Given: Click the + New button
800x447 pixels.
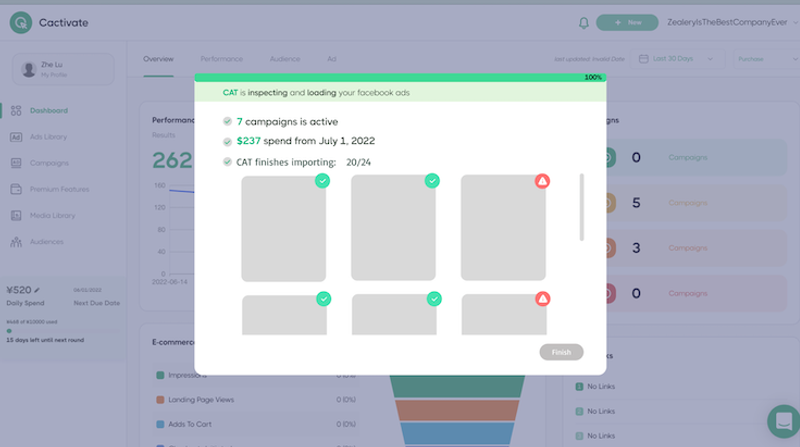Looking at the screenshot, I should (627, 22).
